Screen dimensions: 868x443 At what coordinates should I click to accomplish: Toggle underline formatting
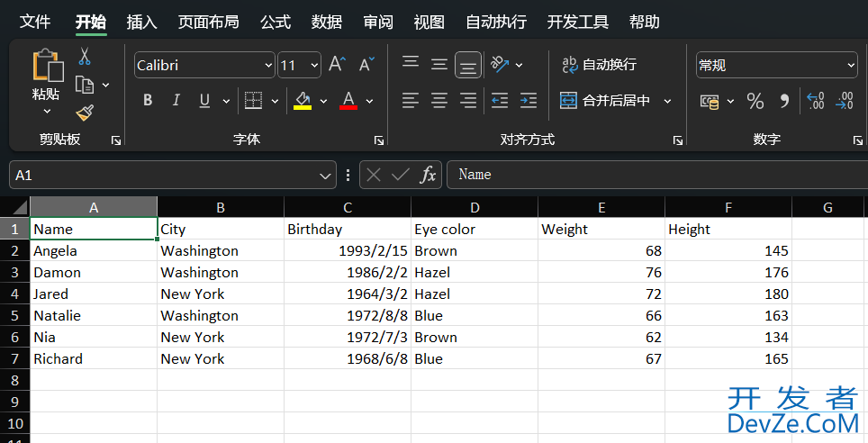204,100
